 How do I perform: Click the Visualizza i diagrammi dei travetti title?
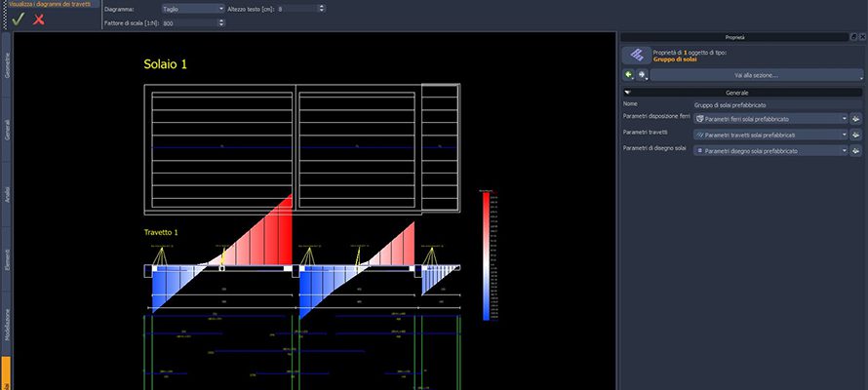(x=50, y=4)
